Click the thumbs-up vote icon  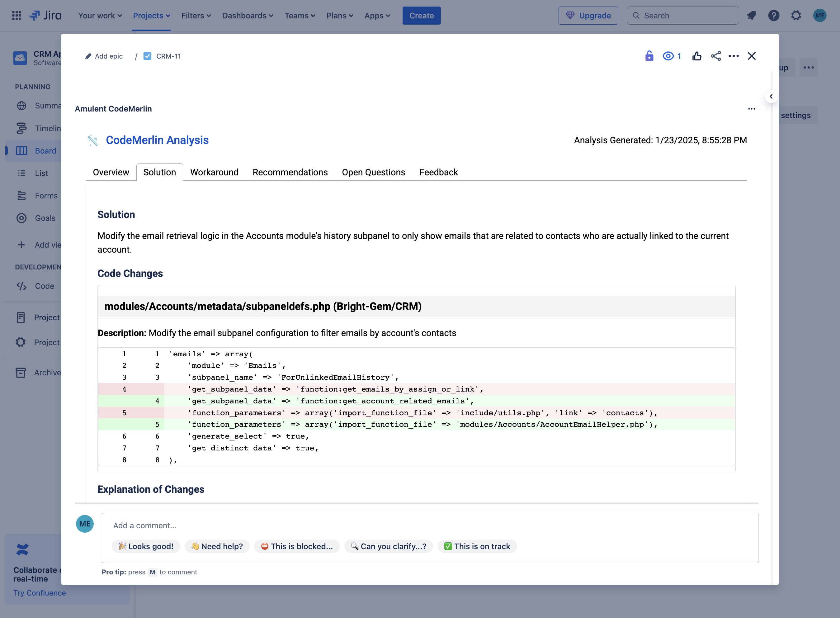pos(697,56)
